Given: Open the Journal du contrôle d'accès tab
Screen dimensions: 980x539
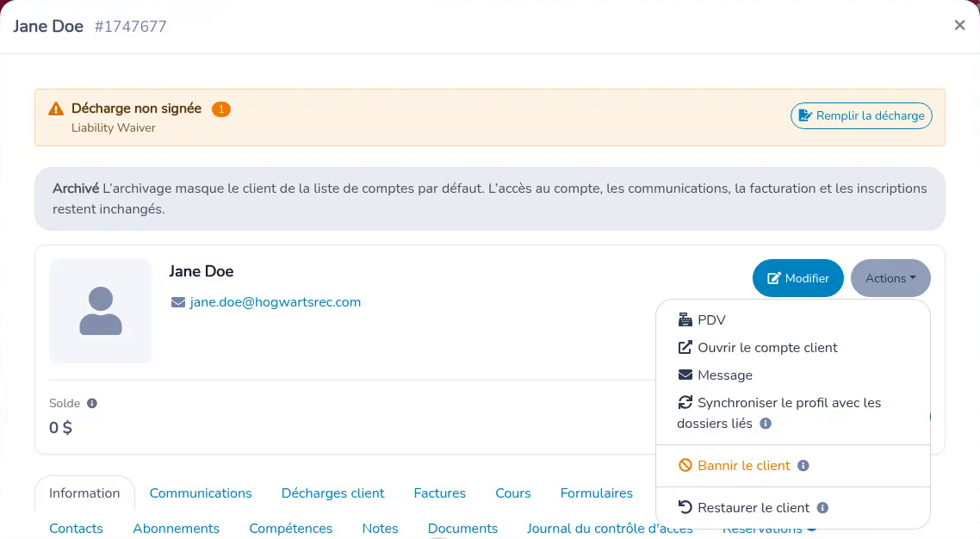Looking at the screenshot, I should [610, 528].
